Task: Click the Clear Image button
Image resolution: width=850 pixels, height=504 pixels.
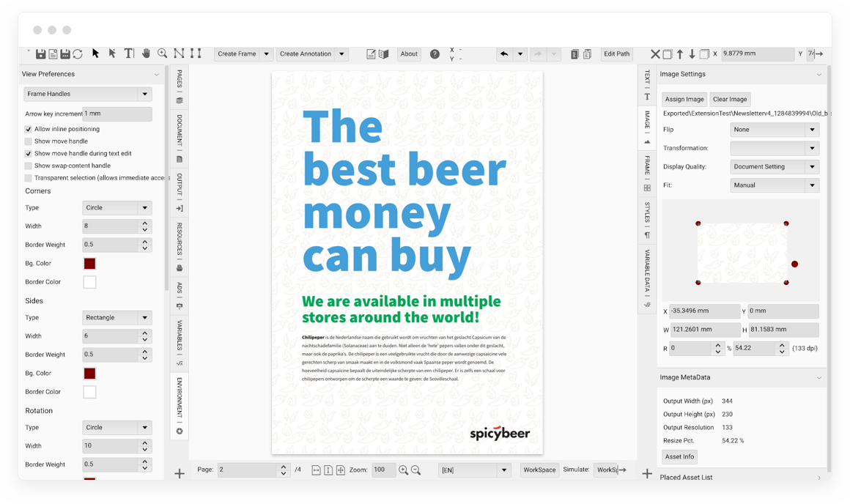Action: click(730, 99)
